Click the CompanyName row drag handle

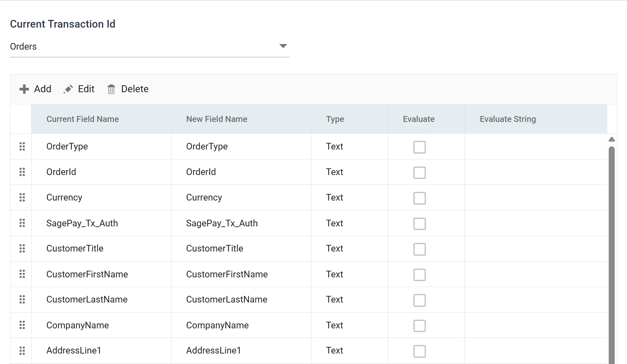(x=22, y=325)
